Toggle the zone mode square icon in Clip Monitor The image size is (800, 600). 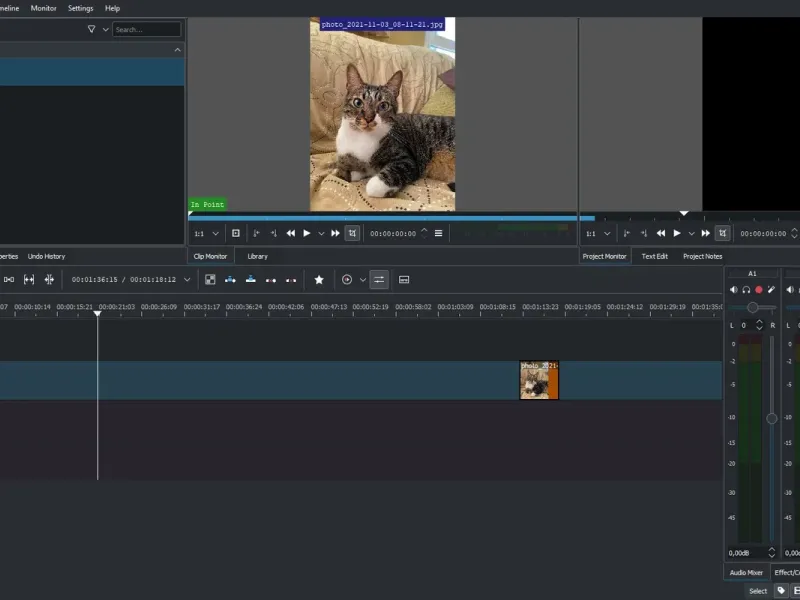tap(235, 232)
